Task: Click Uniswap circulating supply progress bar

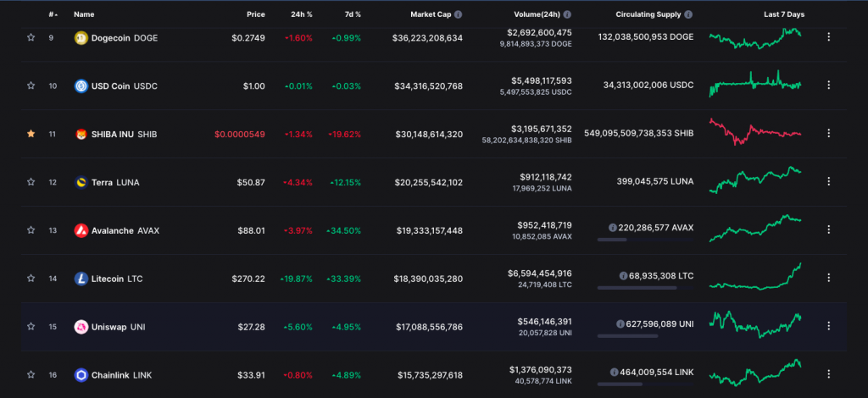Action: click(645, 335)
